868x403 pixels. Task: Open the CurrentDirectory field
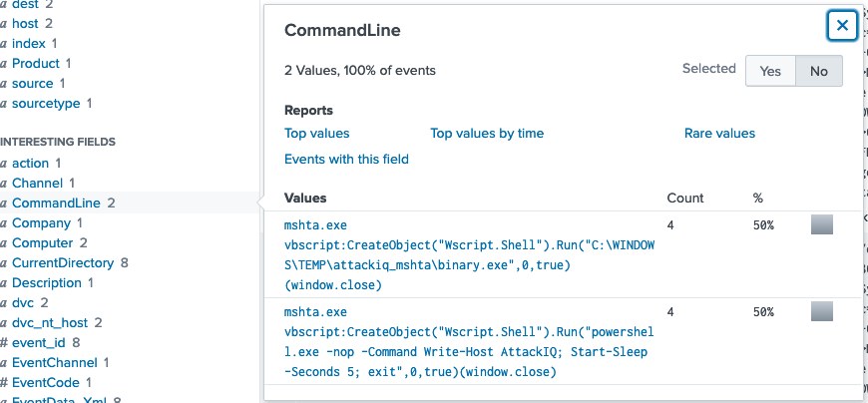(x=62, y=263)
